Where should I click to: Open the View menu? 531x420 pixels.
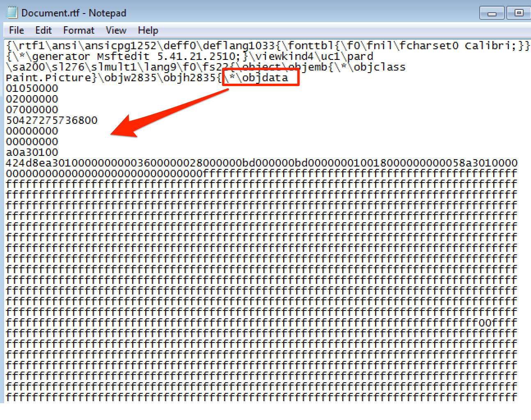tap(116, 30)
